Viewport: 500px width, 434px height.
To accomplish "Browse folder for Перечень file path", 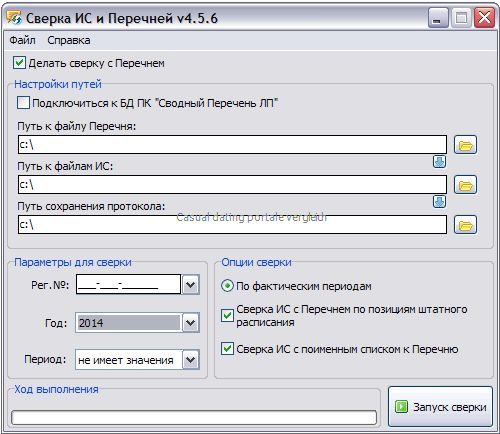I will [465, 145].
